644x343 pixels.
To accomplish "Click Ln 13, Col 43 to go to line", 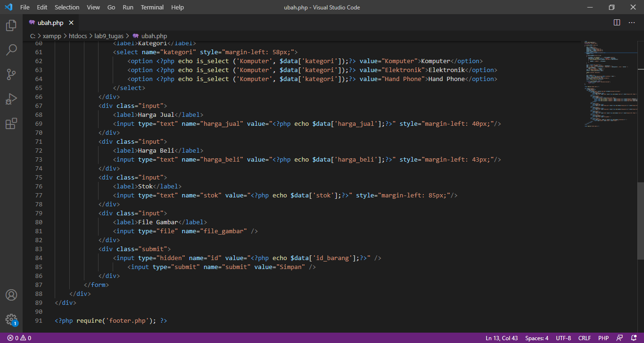I will pos(502,338).
